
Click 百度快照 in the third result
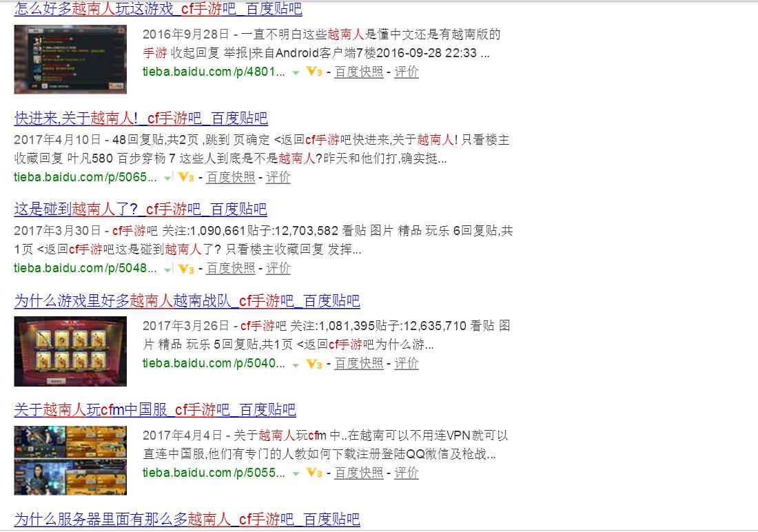point(232,269)
